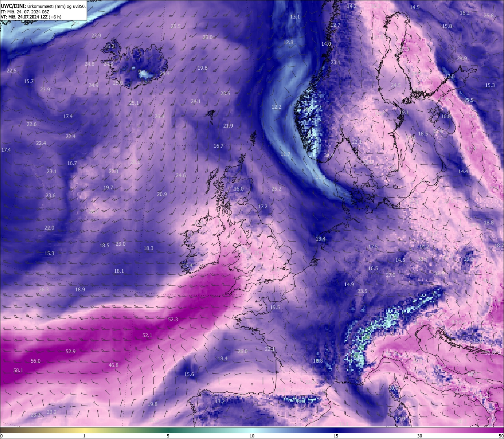Viewport: 504px width, 439px height.
Task: Click the 18.3 value label
Action: [148, 248]
